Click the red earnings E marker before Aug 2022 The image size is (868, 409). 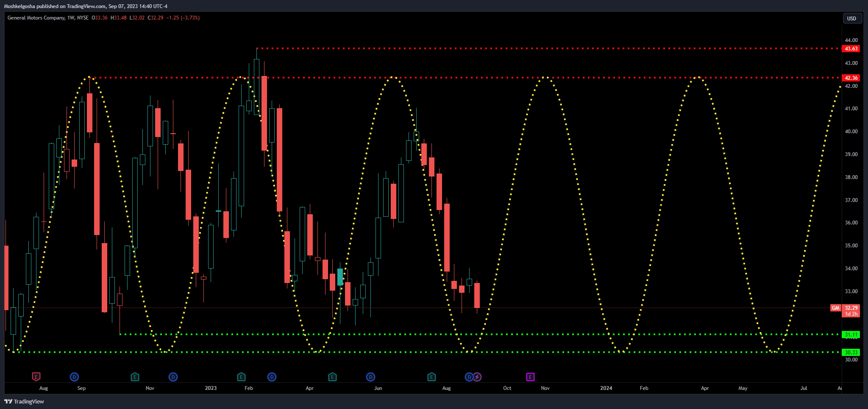point(36,377)
